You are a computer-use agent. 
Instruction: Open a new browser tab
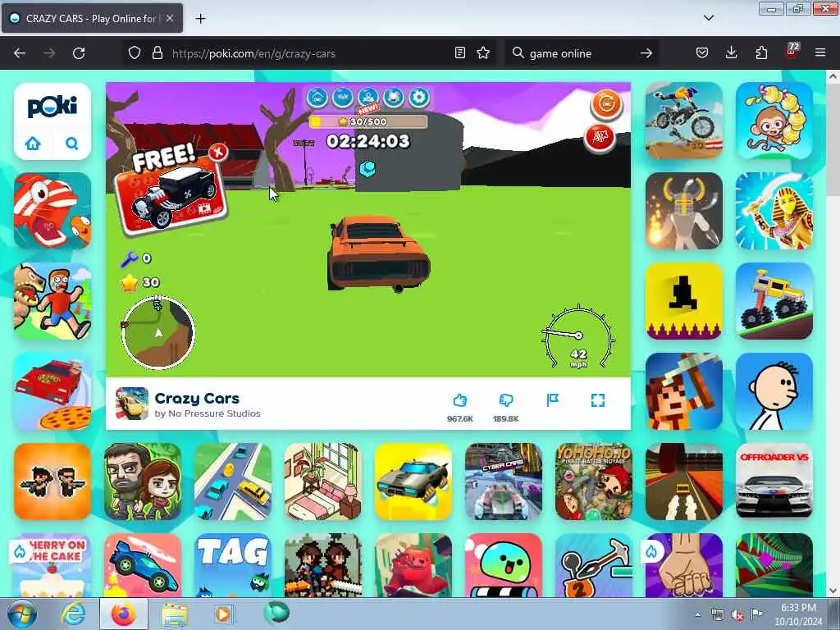[x=200, y=19]
